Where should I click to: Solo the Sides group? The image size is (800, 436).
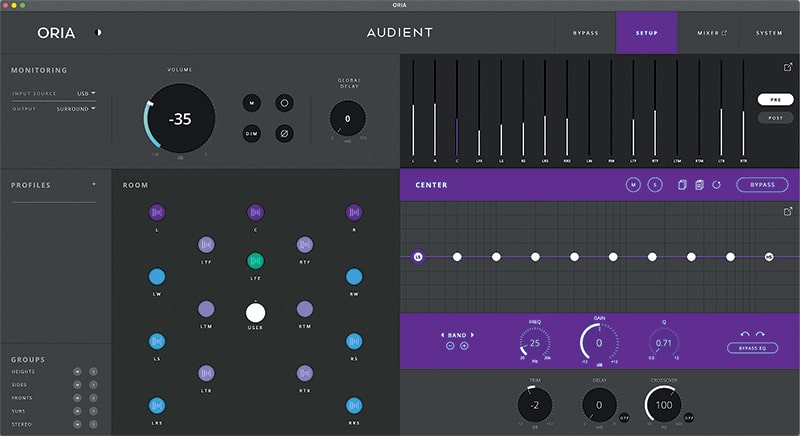tap(93, 384)
